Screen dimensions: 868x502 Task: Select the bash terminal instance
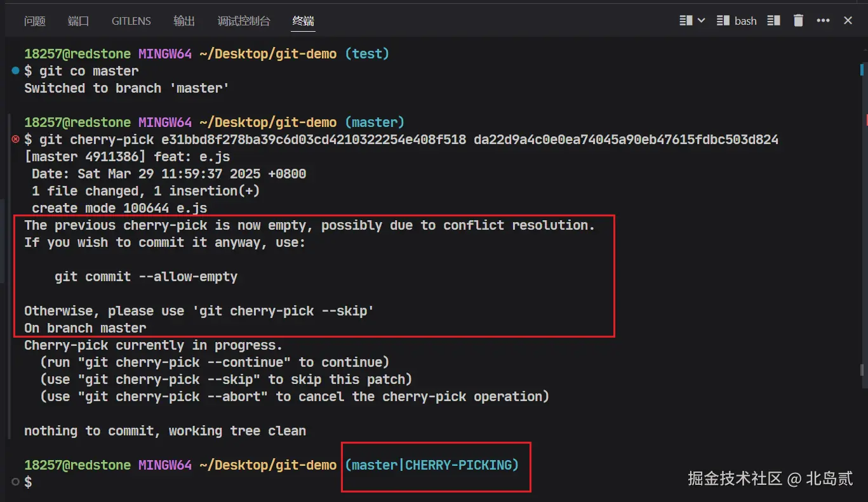click(737, 21)
